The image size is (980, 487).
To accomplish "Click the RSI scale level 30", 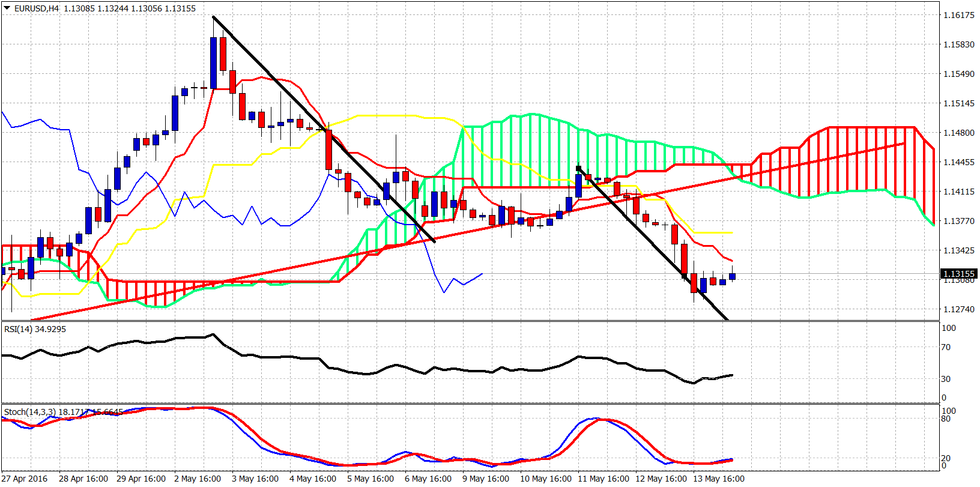I will pyautogui.click(x=946, y=379).
